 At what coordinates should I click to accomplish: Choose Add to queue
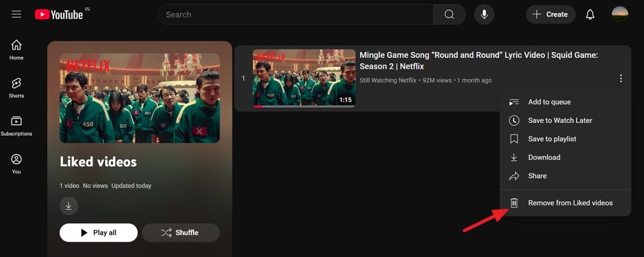coord(565,102)
